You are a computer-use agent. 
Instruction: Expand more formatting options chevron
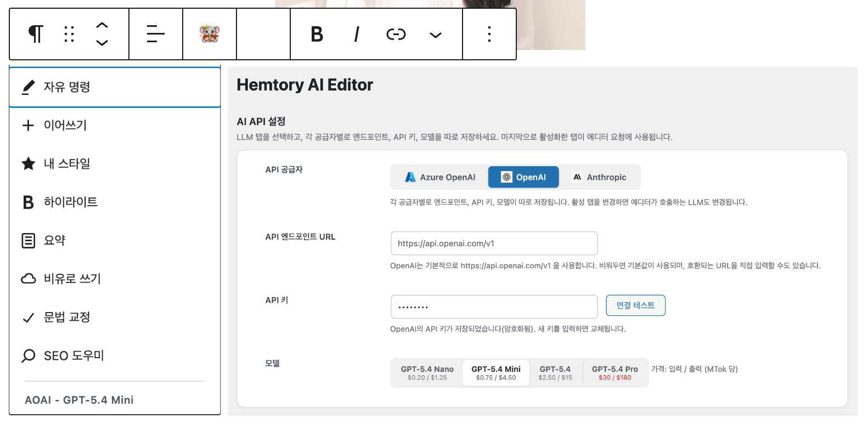(436, 35)
